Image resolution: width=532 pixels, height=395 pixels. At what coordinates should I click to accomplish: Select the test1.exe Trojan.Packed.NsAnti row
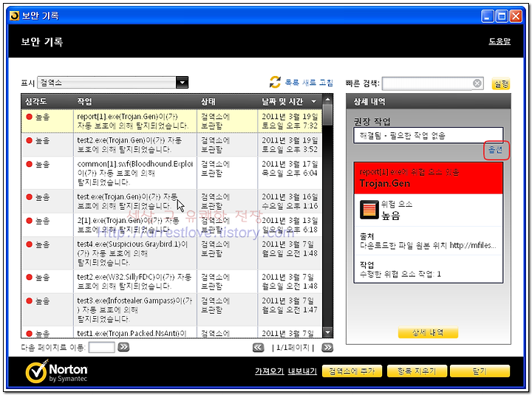click(171, 333)
